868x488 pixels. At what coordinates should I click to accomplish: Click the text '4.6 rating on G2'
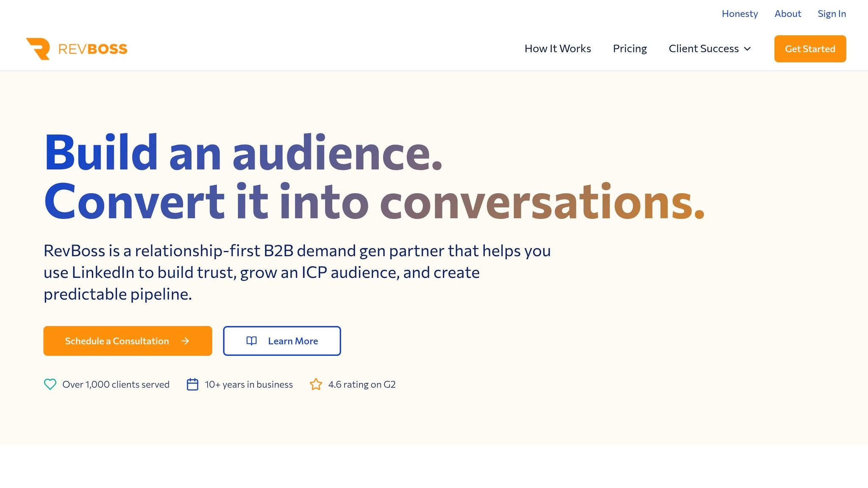point(362,384)
